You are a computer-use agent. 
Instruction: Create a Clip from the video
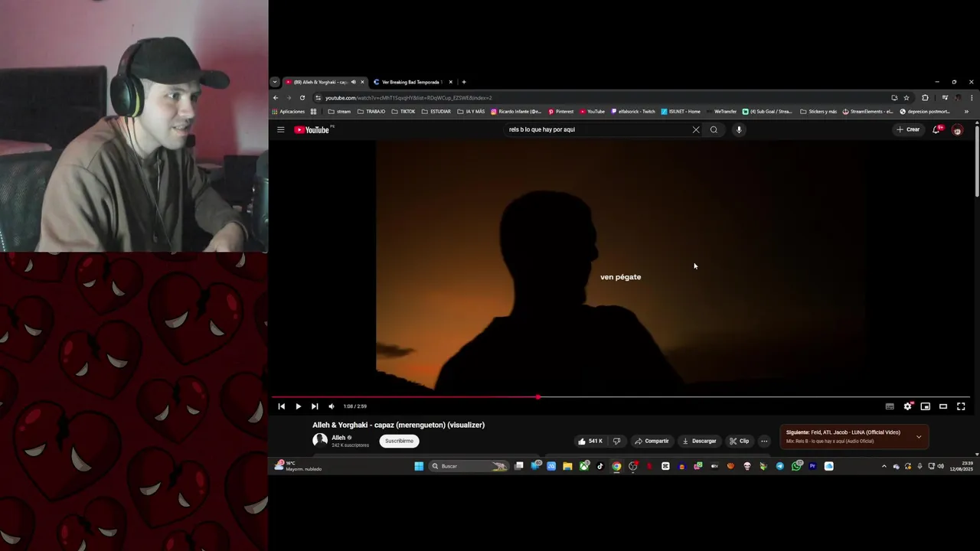click(x=740, y=441)
